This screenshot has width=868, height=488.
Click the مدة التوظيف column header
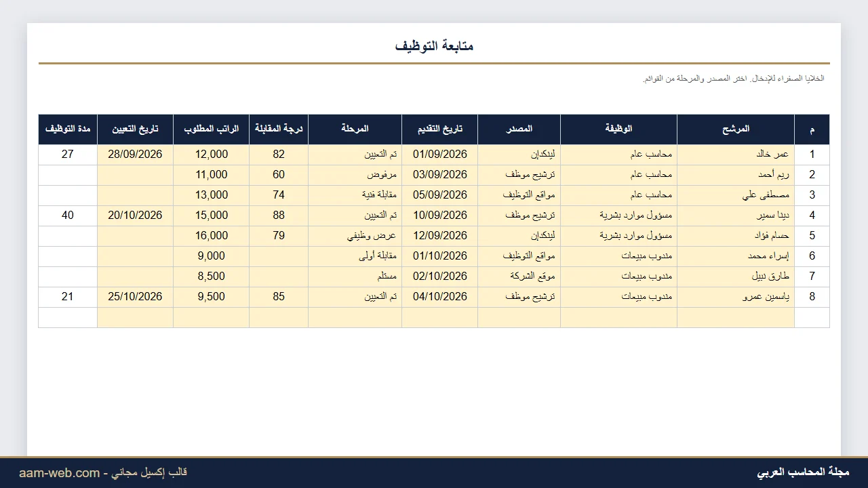click(68, 129)
